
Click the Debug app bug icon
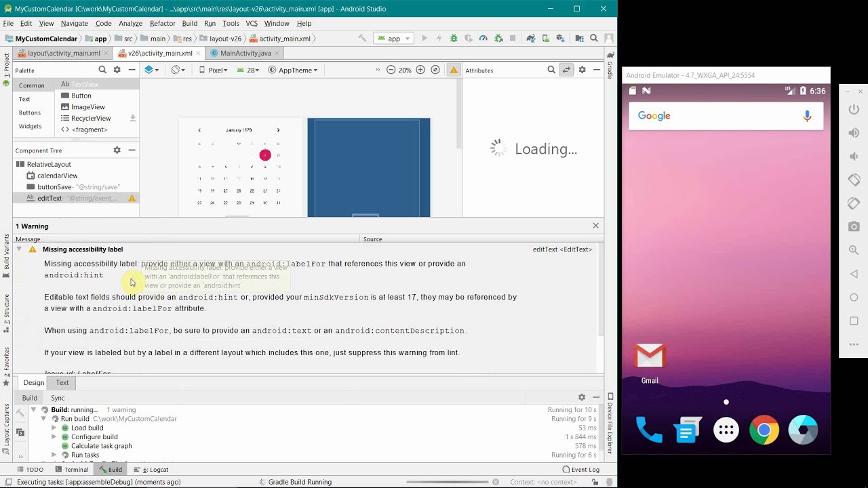[x=454, y=39]
